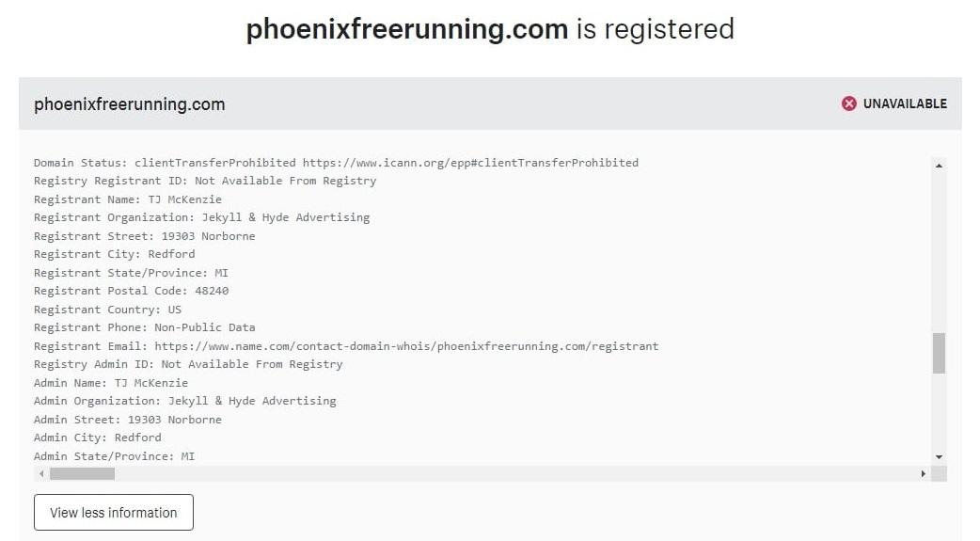
Task: Click the page heading about domain registered
Action: pyautogui.click(x=490, y=29)
